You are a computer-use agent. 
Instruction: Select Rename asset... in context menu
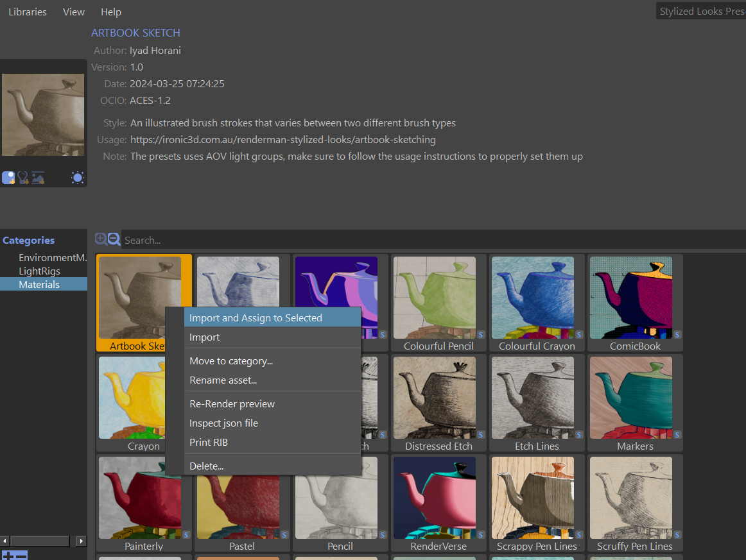273,380
